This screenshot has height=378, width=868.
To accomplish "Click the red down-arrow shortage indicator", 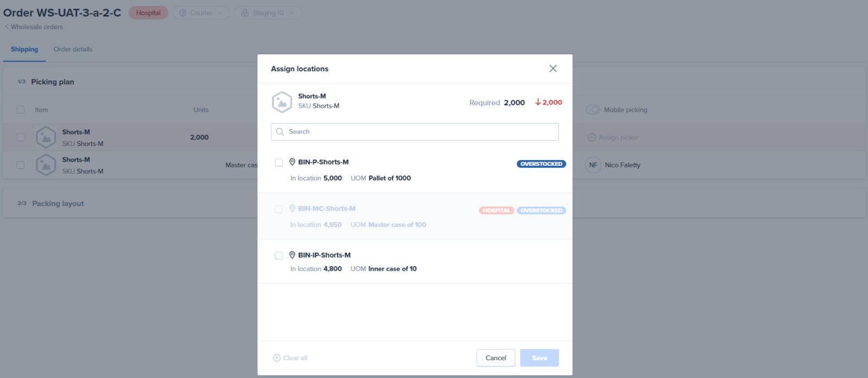I will [538, 102].
